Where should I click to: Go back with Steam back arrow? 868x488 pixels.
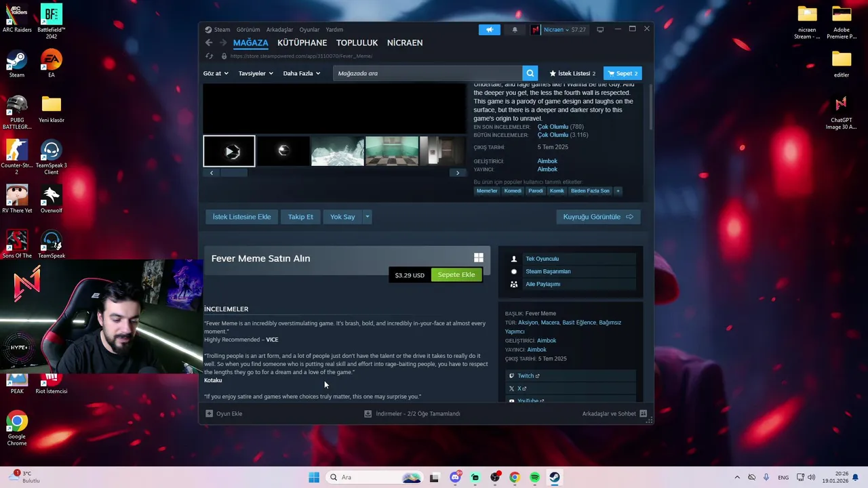209,43
